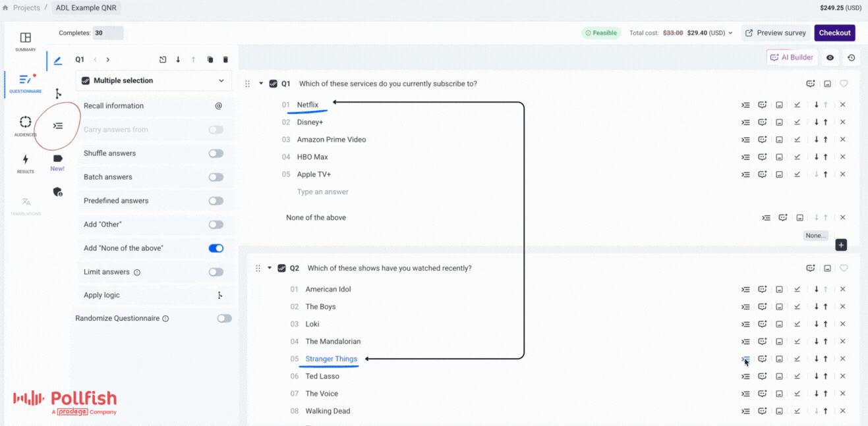Delete the None of the above answer
The height and width of the screenshot is (426, 868).
click(842, 217)
